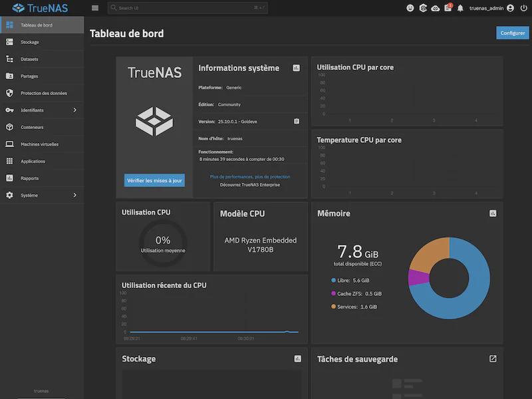Copy version using the clipboard icon

click(297, 121)
